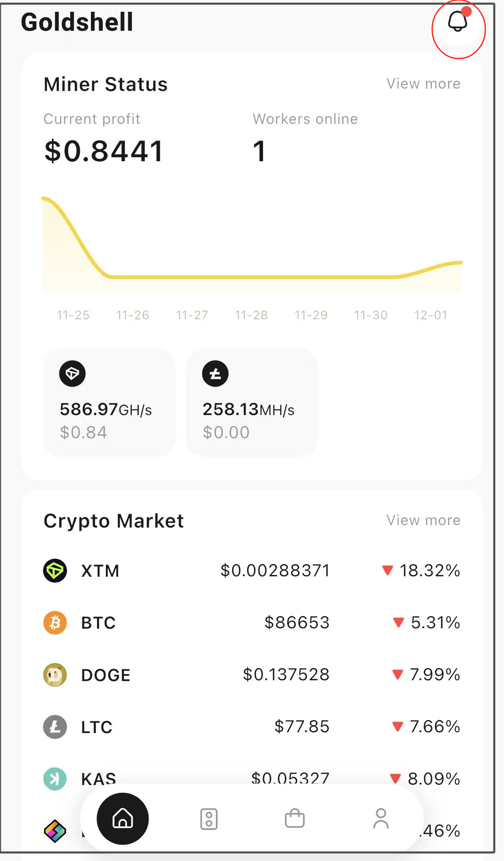The width and height of the screenshot is (504, 861).
Task: Click the DOGE 7.99% change value
Action: tap(435, 675)
